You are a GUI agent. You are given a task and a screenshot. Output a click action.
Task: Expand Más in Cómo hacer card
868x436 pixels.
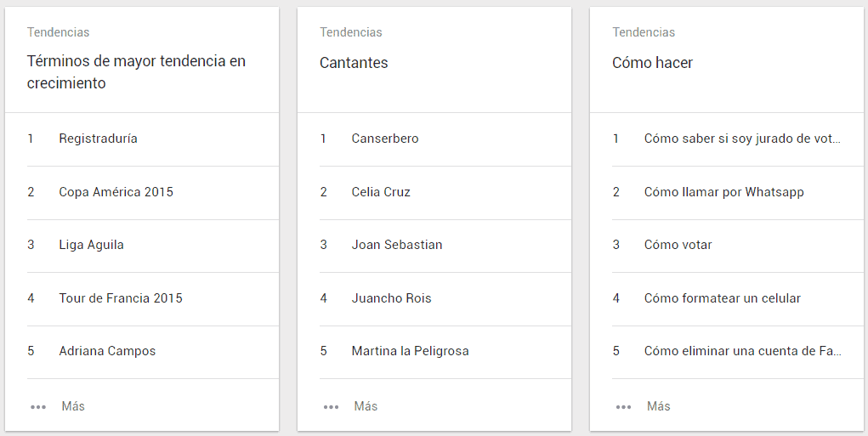point(658,406)
